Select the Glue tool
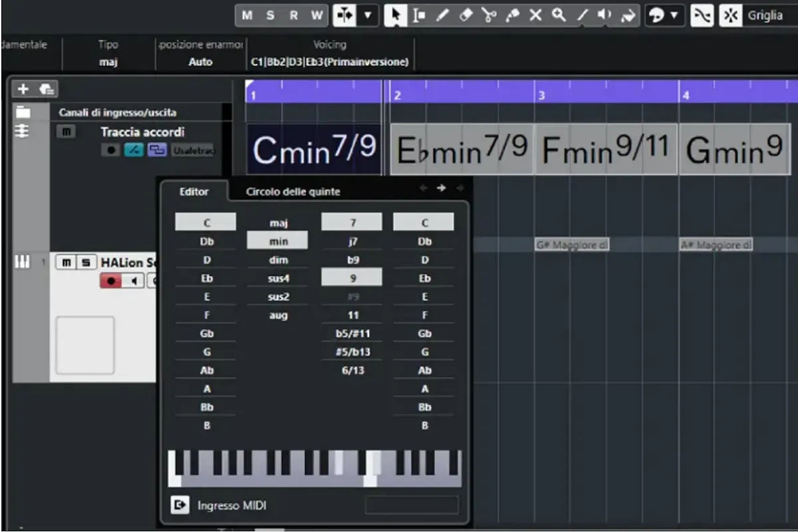The image size is (798, 532). [x=513, y=15]
